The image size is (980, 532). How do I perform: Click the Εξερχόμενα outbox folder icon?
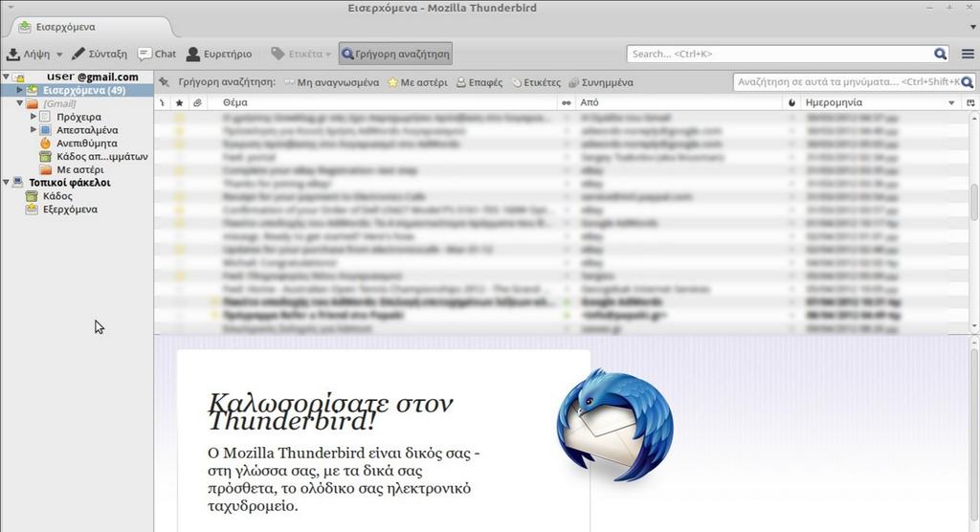(32, 210)
